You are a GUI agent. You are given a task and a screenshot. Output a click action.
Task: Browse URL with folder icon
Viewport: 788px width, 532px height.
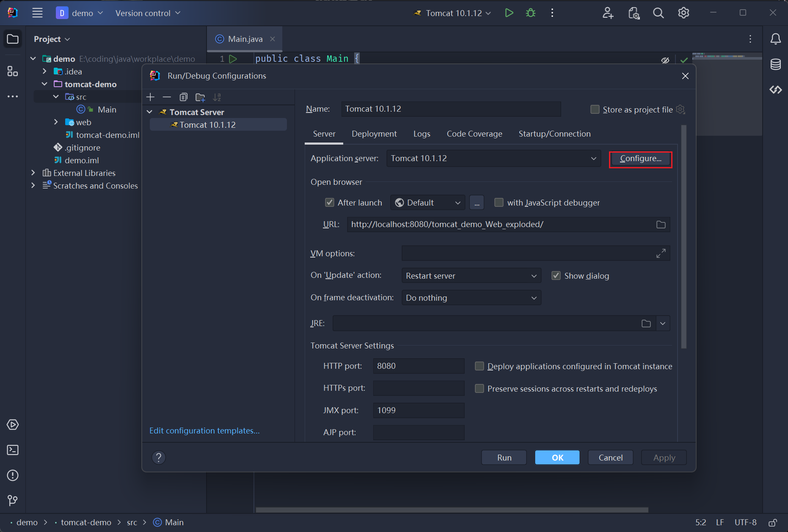(661, 225)
